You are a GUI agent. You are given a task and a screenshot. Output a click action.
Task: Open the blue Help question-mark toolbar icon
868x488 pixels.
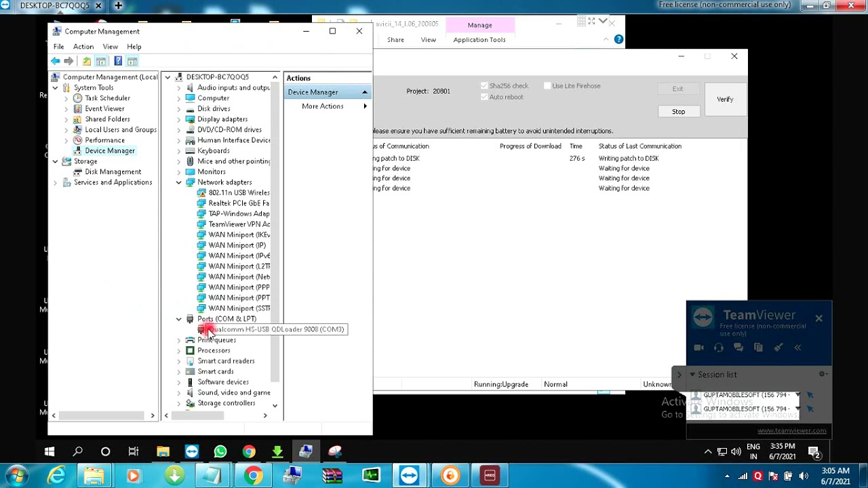tap(118, 61)
